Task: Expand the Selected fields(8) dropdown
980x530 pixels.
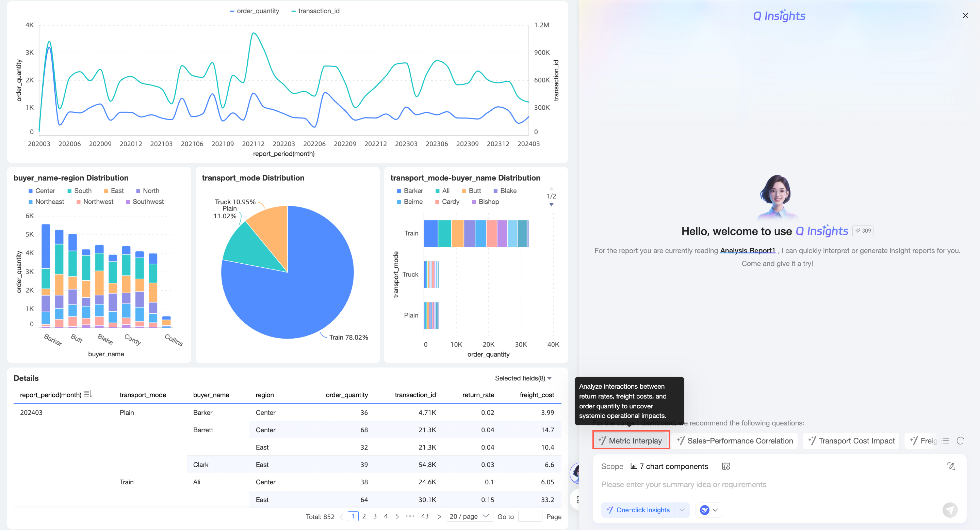Action: coord(523,378)
